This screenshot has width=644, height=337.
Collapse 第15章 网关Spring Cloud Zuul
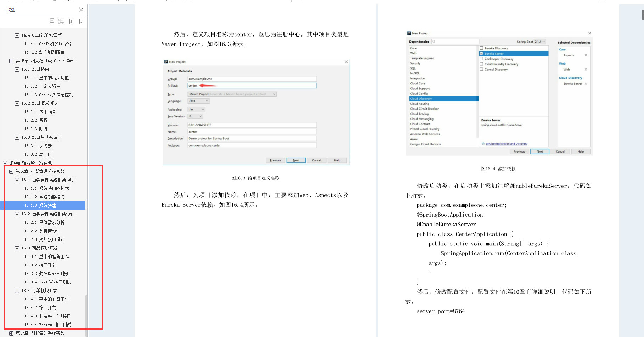11,61
